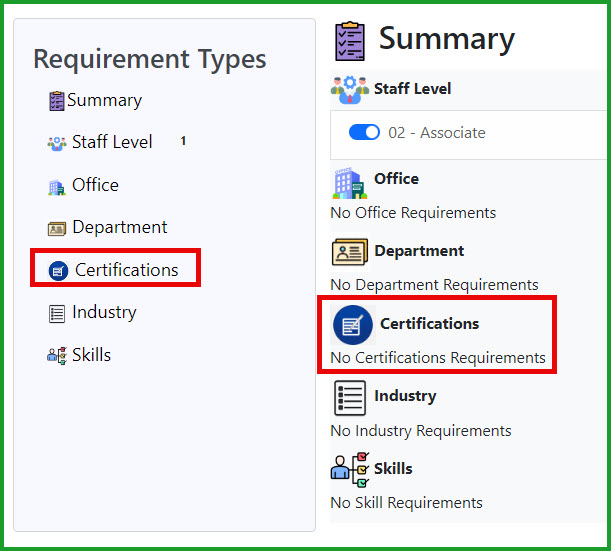Screen dimensions: 611x551
Task: Click the Skills icon in sidebar
Action: pos(57,355)
